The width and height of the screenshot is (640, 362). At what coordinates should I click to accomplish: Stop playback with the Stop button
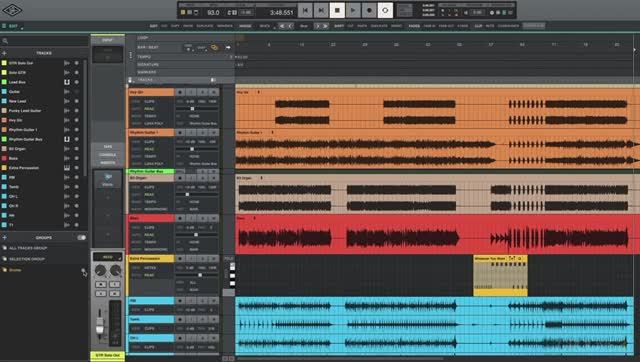pos(337,10)
